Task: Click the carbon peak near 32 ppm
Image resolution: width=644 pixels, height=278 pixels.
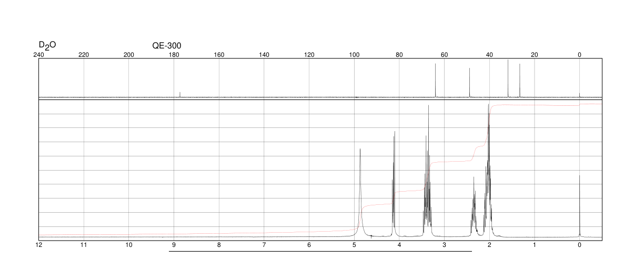Action: coord(508,78)
